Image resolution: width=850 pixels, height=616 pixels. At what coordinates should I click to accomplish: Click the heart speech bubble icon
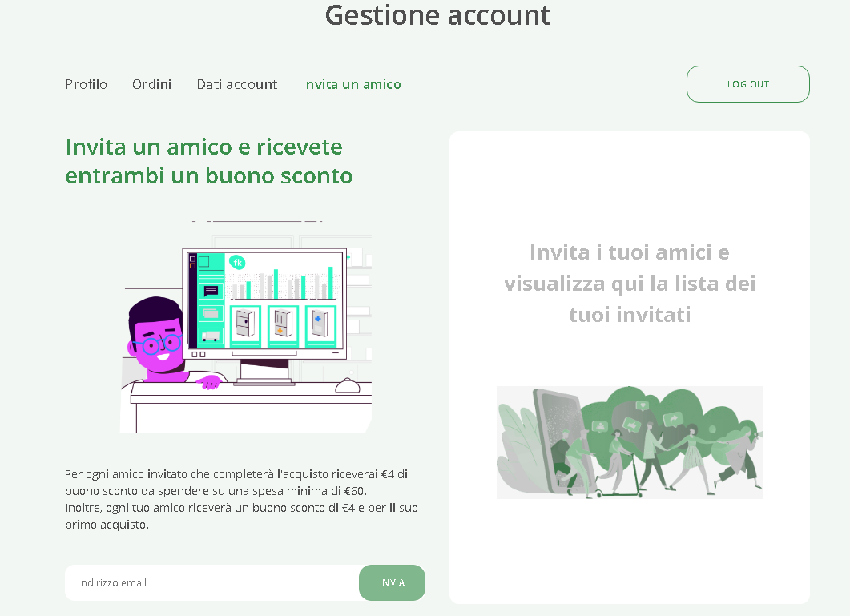coord(643,405)
